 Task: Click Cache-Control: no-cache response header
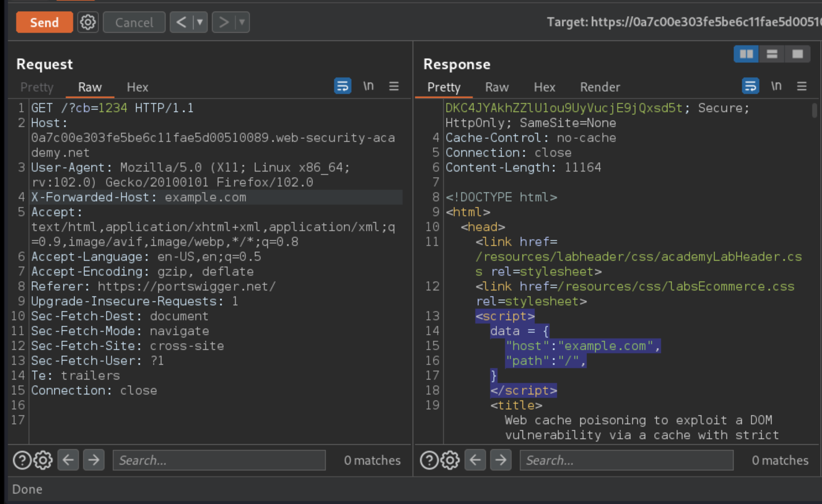coord(531,138)
